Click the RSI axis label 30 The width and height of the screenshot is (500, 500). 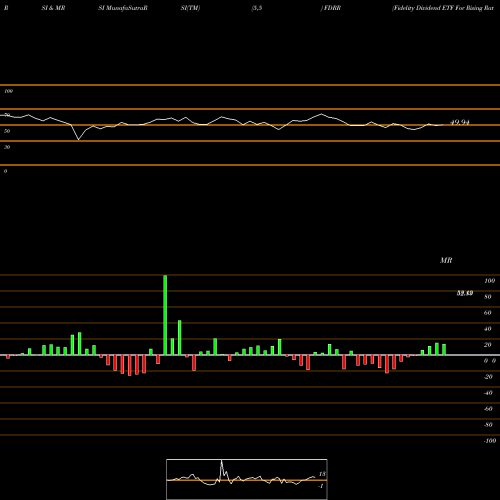(7, 147)
